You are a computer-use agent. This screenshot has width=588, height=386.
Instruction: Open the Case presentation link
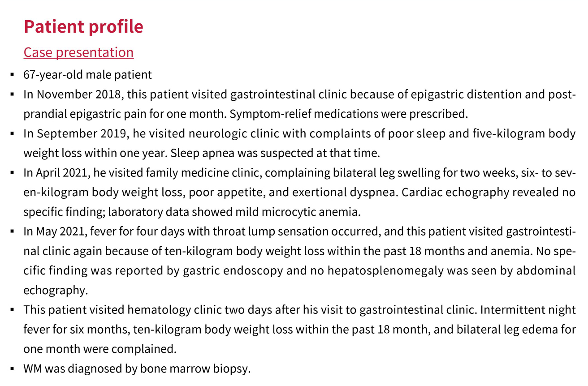coord(78,52)
